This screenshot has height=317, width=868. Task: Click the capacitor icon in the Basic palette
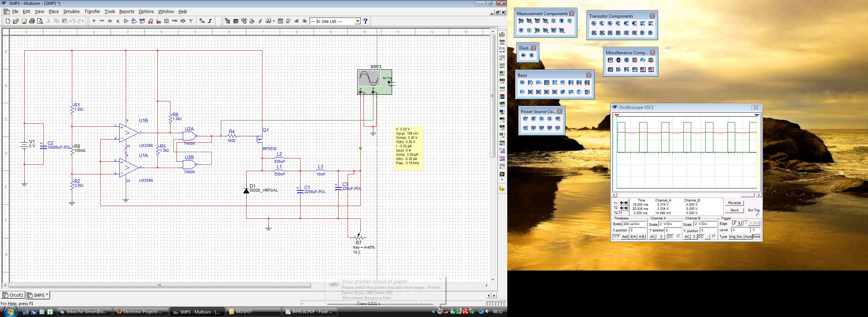click(x=522, y=83)
